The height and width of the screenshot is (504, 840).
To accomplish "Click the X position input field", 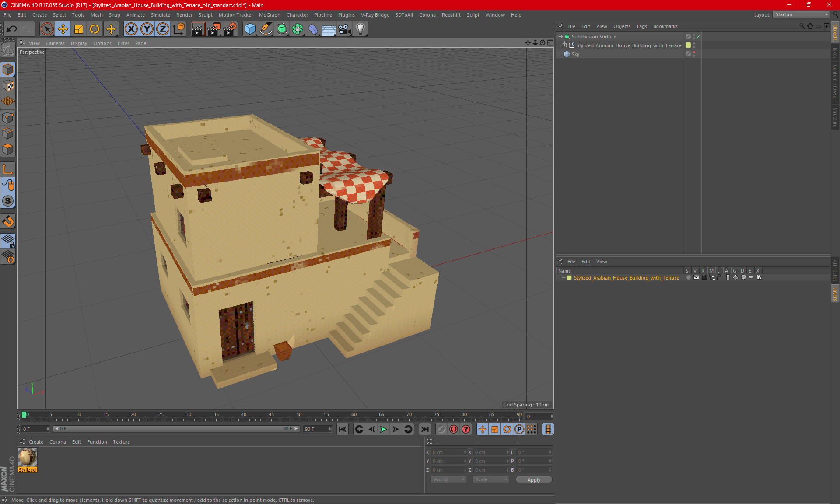I will [x=448, y=452].
